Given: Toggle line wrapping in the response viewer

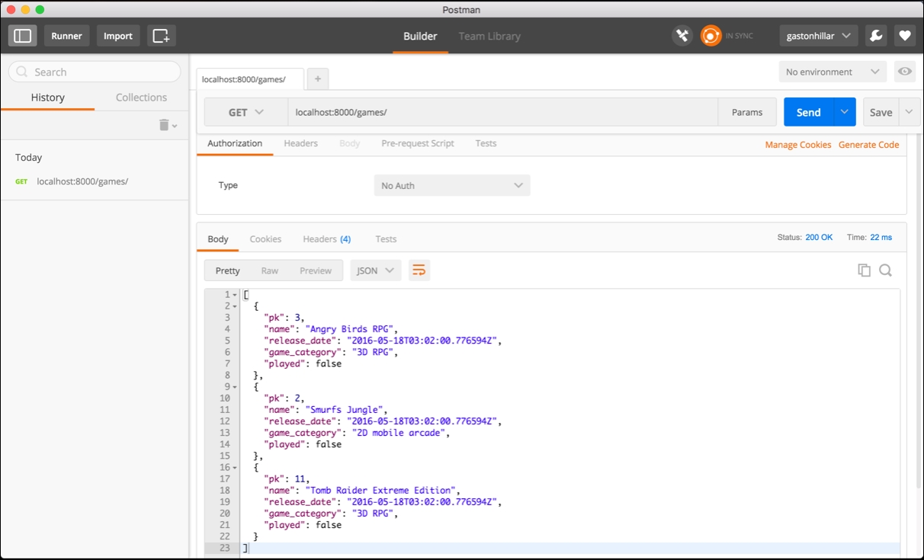Looking at the screenshot, I should [x=419, y=270].
